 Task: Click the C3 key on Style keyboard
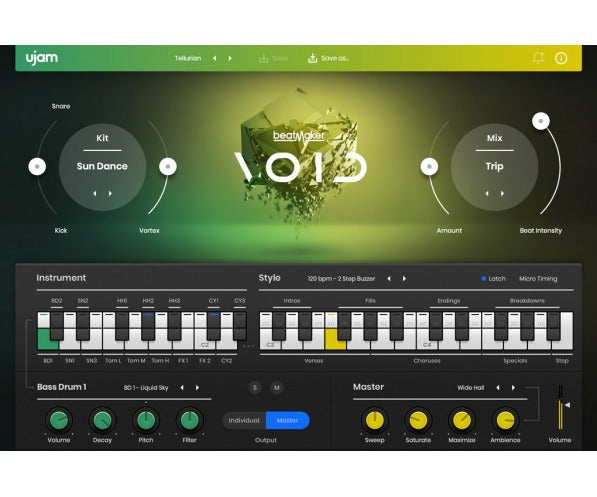click(x=269, y=344)
